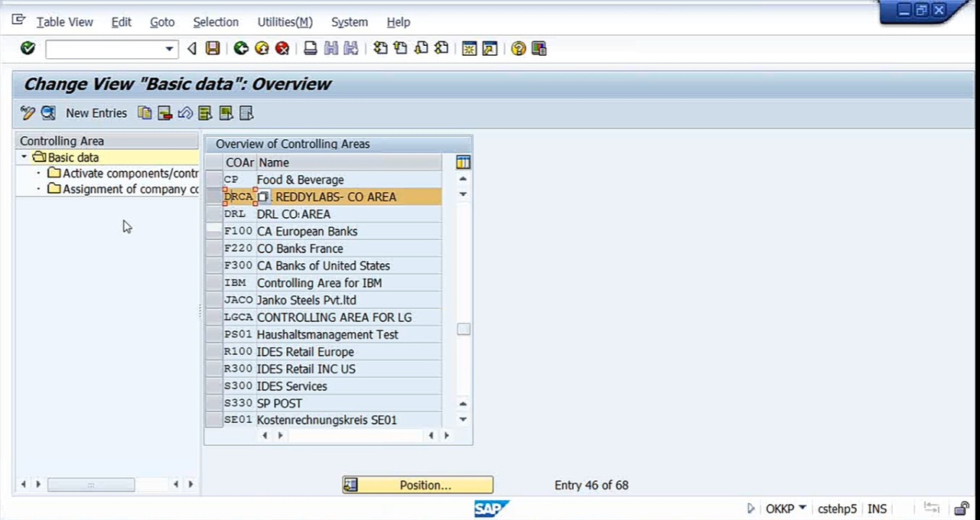Select row marker for DRL
980x520 pixels.
(x=213, y=214)
